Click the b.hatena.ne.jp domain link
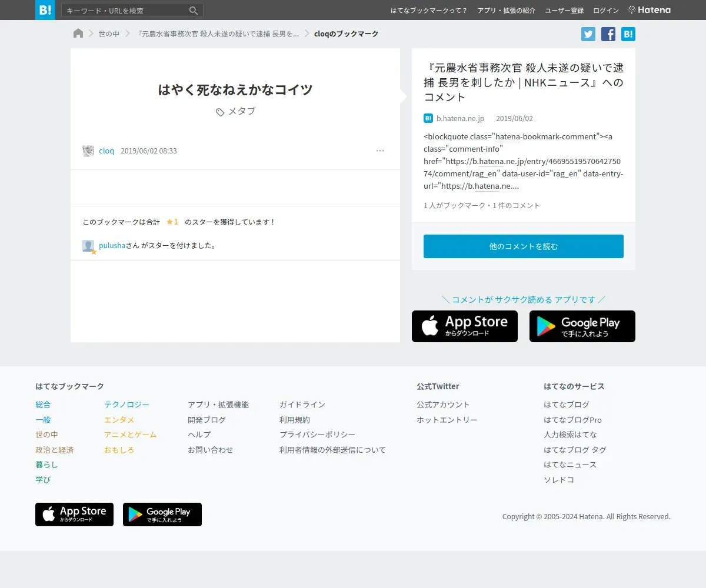 460,119
